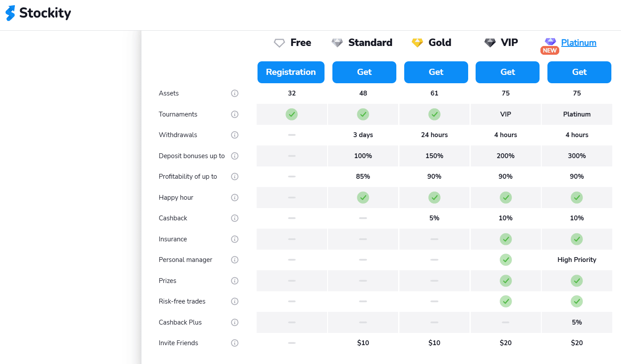
Task: Click the NEW badge under Platinum
Action: (x=550, y=50)
